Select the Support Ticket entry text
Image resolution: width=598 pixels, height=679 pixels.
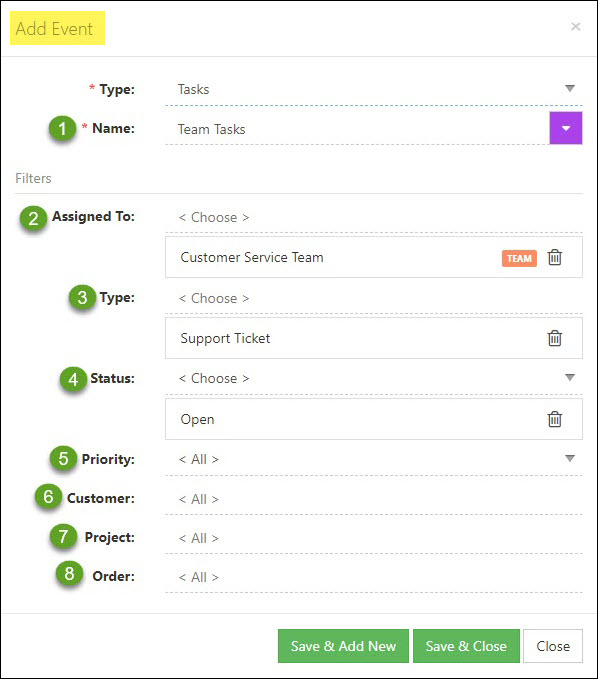(225, 338)
